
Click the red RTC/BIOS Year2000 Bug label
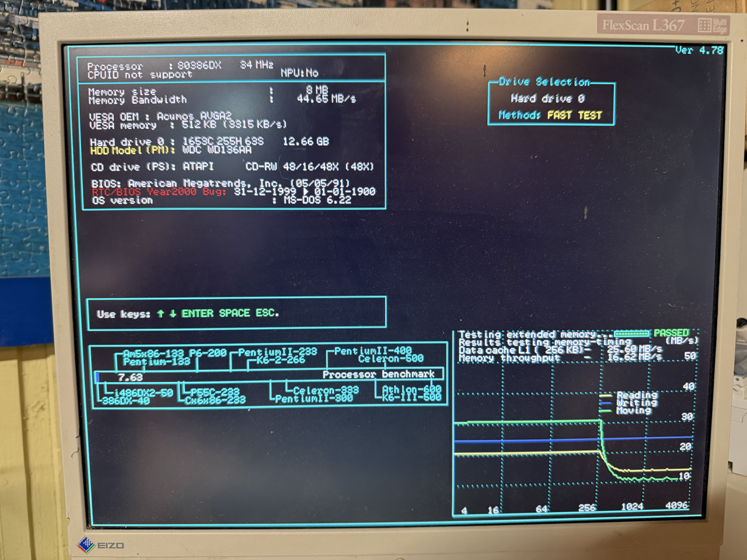pyautogui.click(x=159, y=192)
